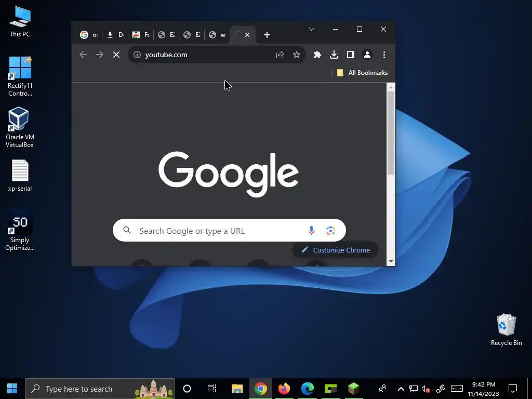Open the green and black taskbar app icon
This screenshot has width=532, height=399.
coord(330,389)
